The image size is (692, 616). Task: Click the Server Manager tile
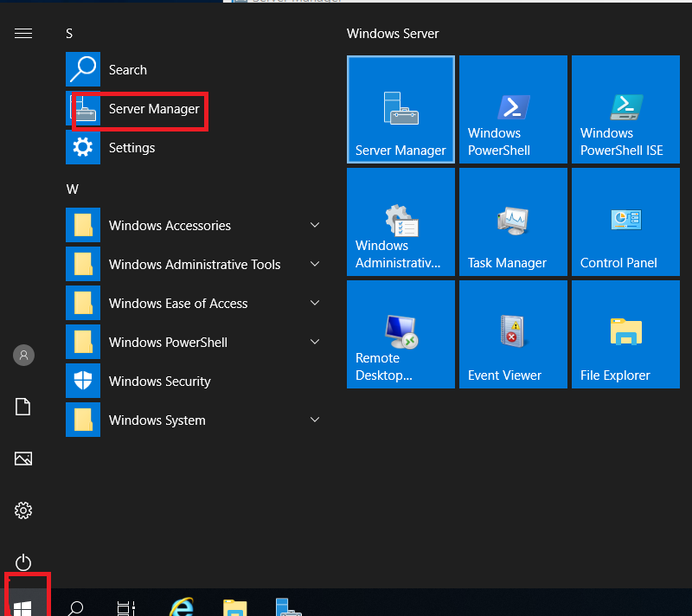tap(400, 109)
